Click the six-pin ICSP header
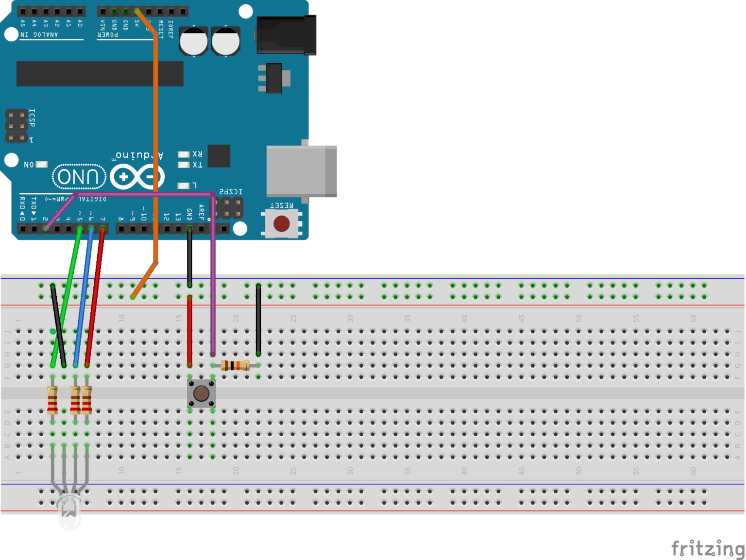 click(17, 126)
